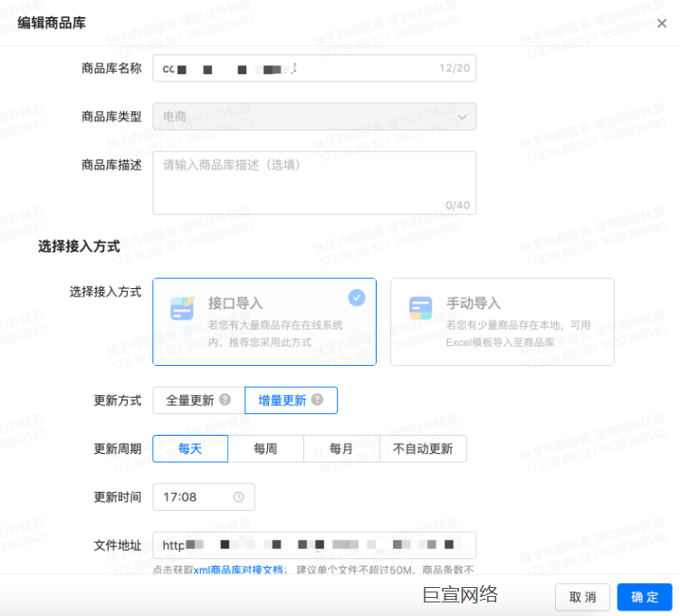
Task: Click the blue checkmark on 接口导入
Action: (357, 298)
